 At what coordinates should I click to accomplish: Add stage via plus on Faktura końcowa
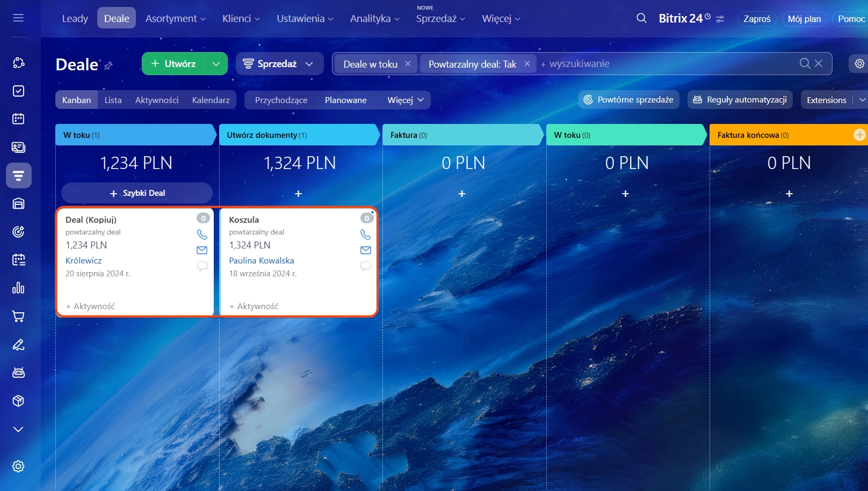[859, 135]
